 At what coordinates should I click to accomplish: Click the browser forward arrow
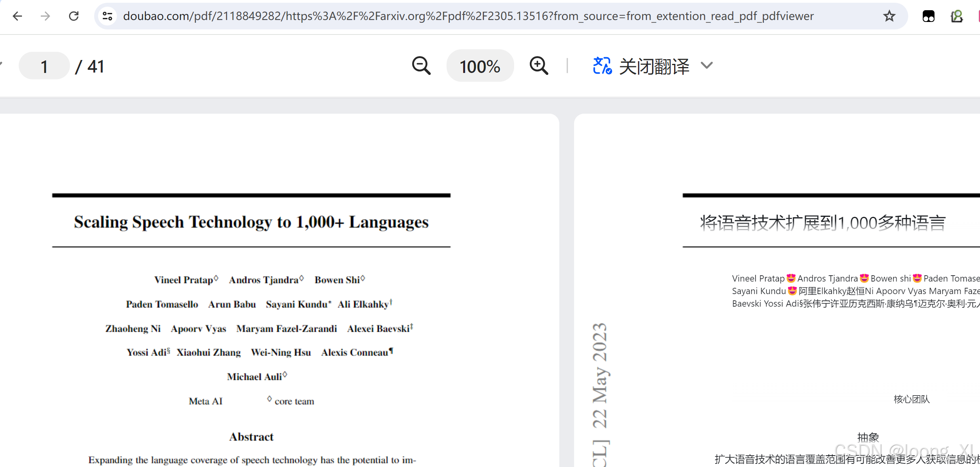pyautogui.click(x=45, y=16)
